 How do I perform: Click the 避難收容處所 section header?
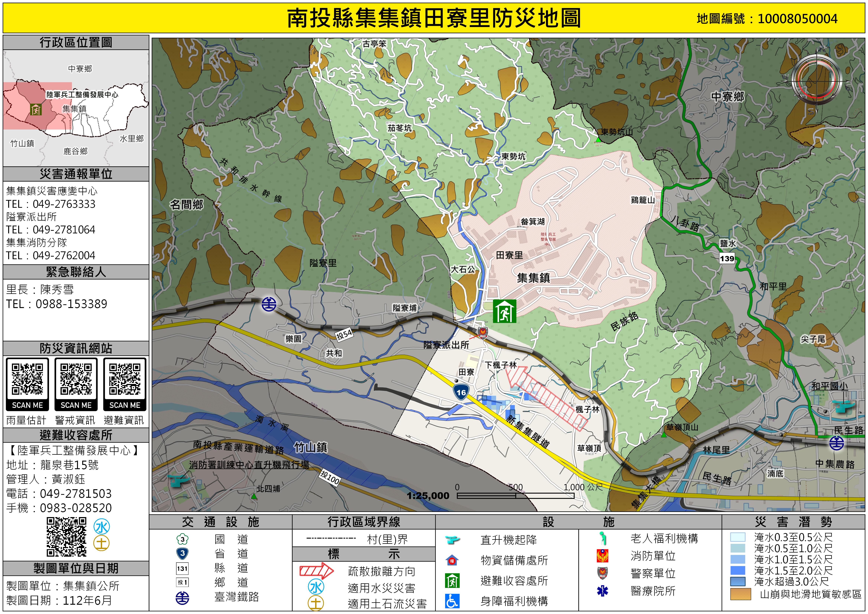pos(76,435)
